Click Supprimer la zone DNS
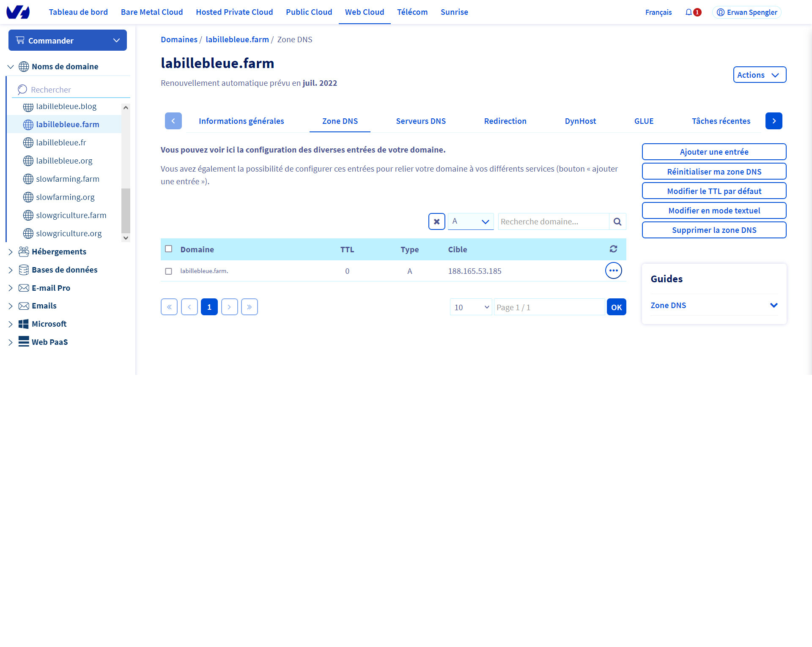Screen dimensions: 812x647 [714, 230]
